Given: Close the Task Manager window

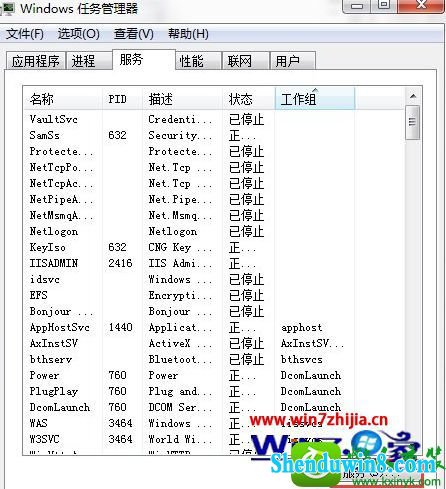Looking at the screenshot, I should 421,5.
